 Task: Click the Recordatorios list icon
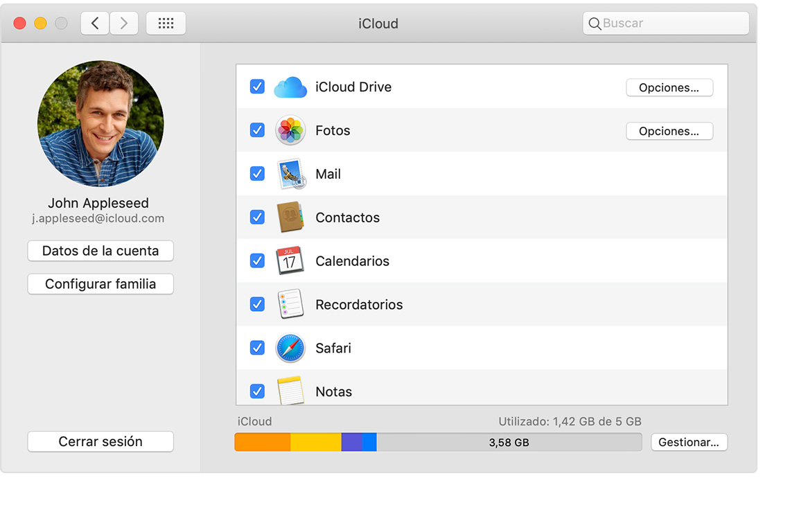click(290, 304)
